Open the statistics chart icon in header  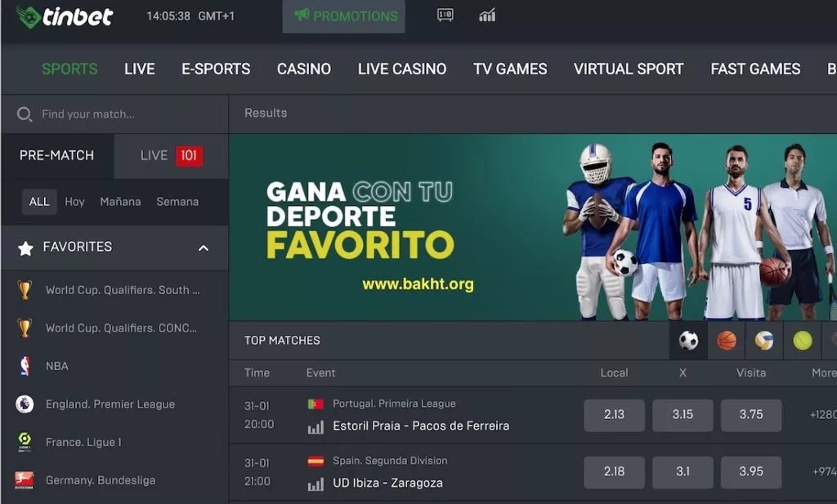(x=487, y=16)
